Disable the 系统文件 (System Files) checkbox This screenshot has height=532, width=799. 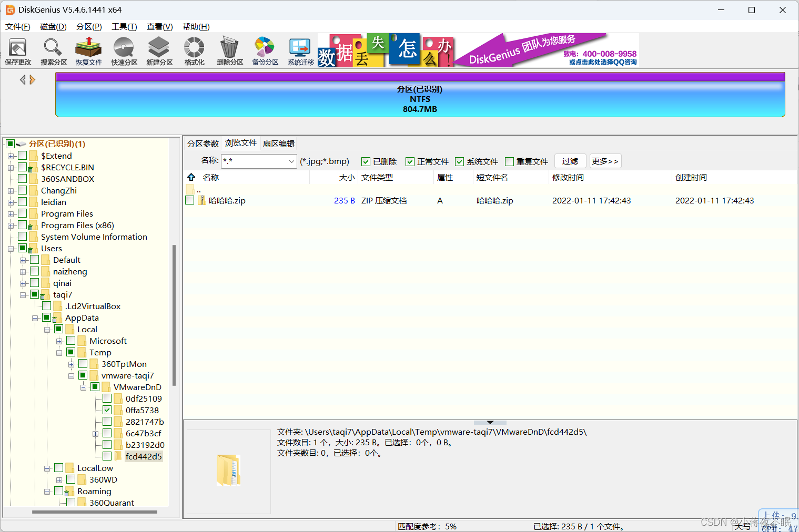pos(460,161)
